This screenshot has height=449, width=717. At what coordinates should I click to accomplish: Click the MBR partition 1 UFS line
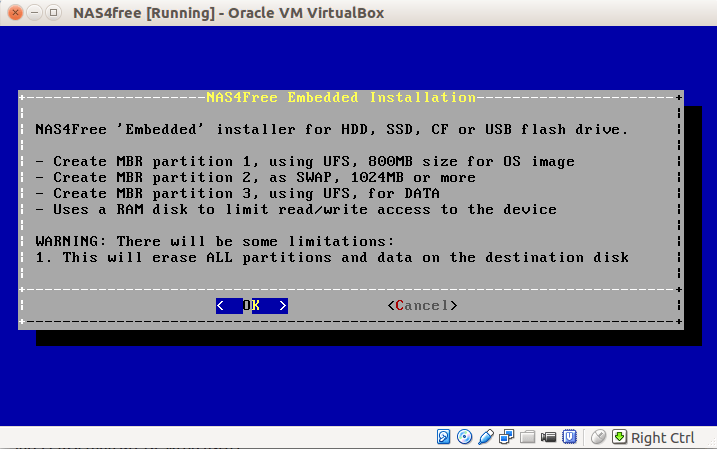click(x=305, y=161)
